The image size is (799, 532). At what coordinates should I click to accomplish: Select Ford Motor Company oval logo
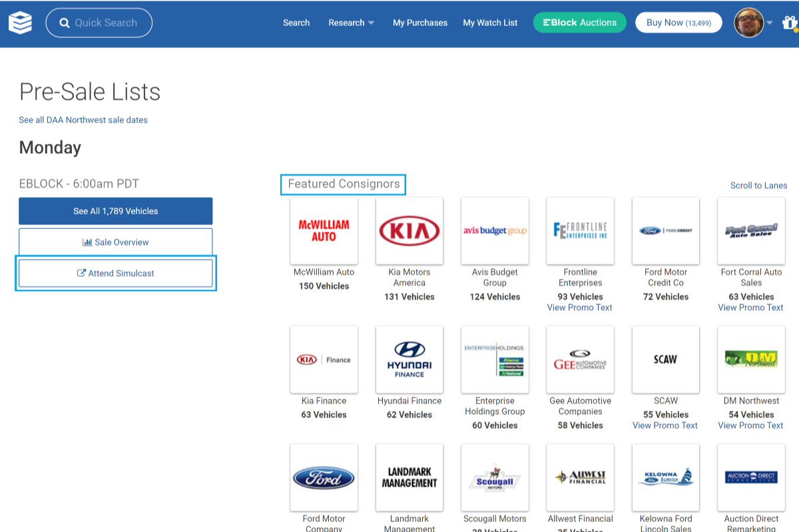coord(324,477)
